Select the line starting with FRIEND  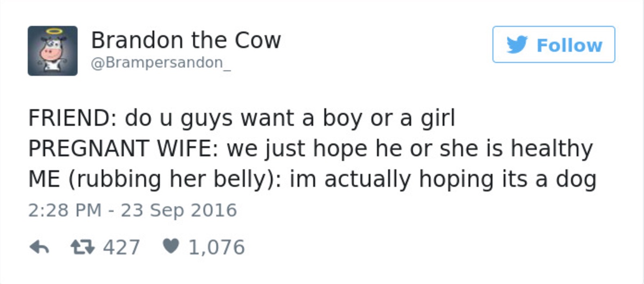[242, 118]
